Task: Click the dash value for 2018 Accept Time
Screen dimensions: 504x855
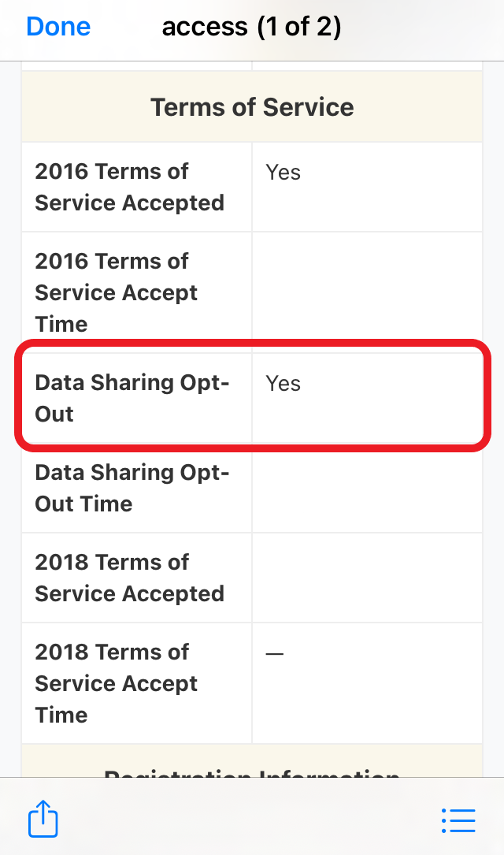Action: [x=274, y=654]
